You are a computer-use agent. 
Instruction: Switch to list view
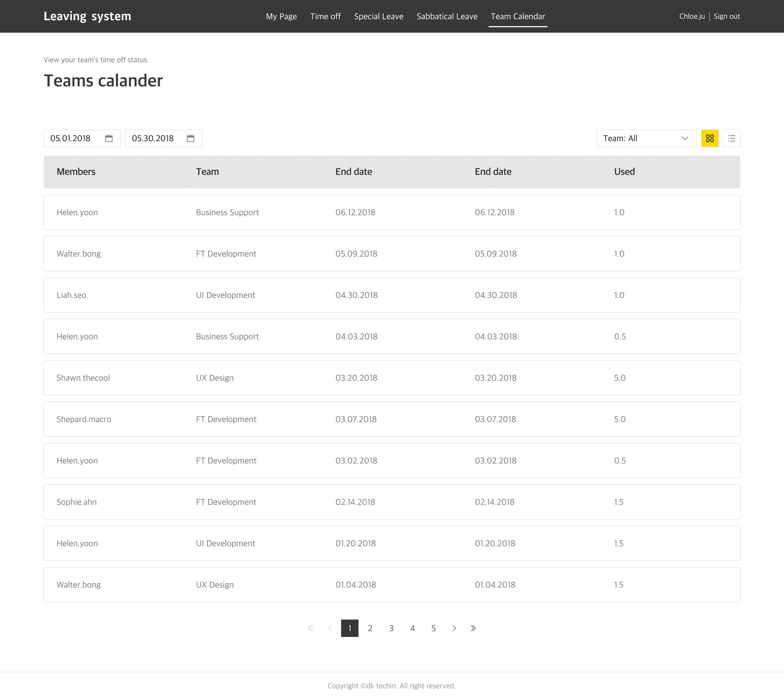731,138
